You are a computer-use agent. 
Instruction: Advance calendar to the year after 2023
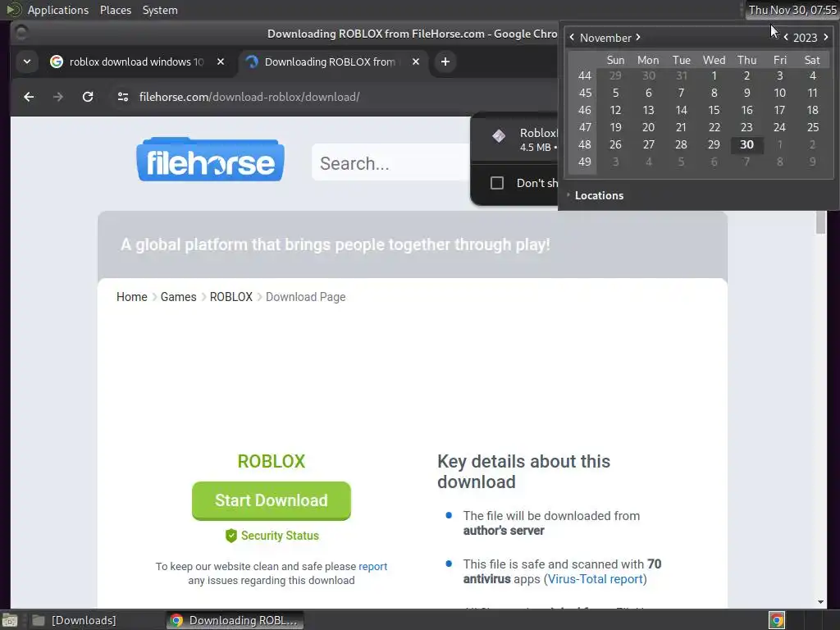(x=825, y=38)
